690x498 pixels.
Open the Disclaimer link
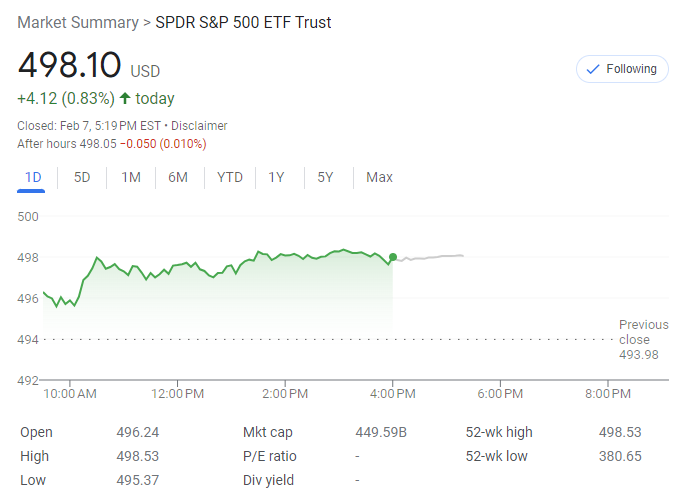pyautogui.click(x=199, y=126)
